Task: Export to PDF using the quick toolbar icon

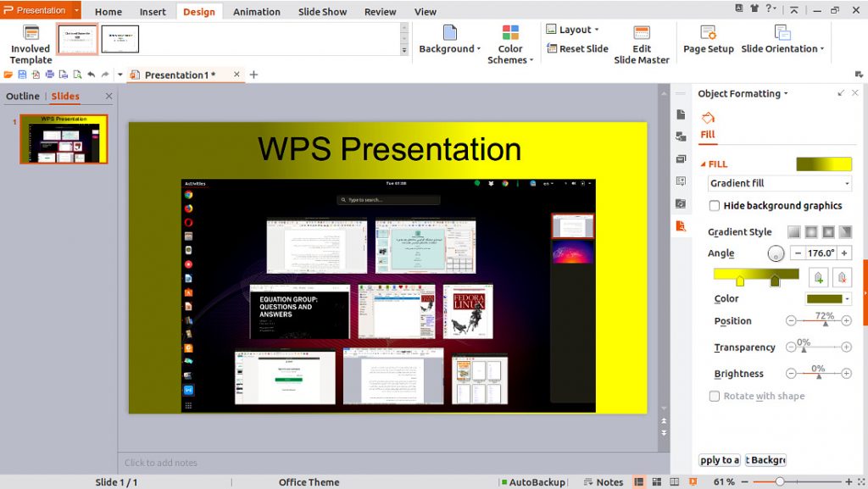Action: [36, 75]
